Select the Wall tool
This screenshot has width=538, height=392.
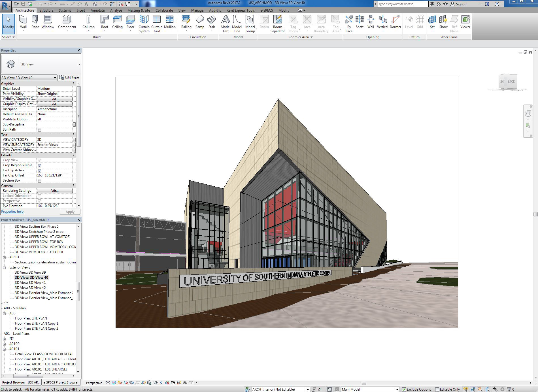tap(23, 22)
